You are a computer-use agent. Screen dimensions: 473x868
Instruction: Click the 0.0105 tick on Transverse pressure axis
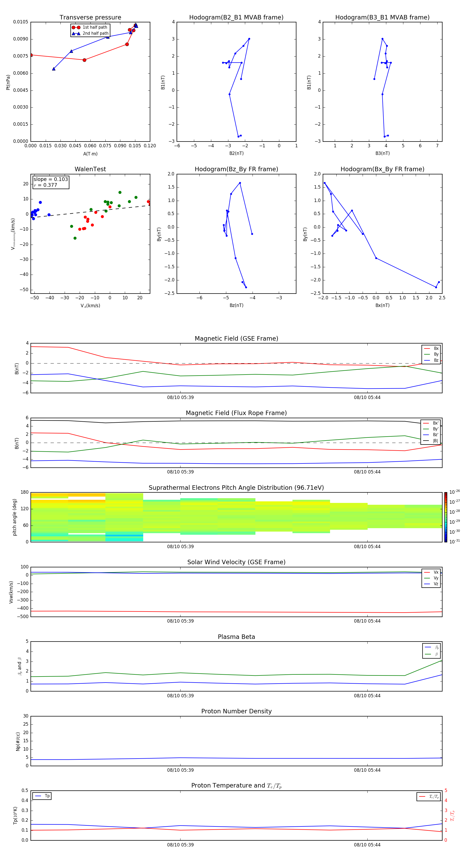[20, 22]
